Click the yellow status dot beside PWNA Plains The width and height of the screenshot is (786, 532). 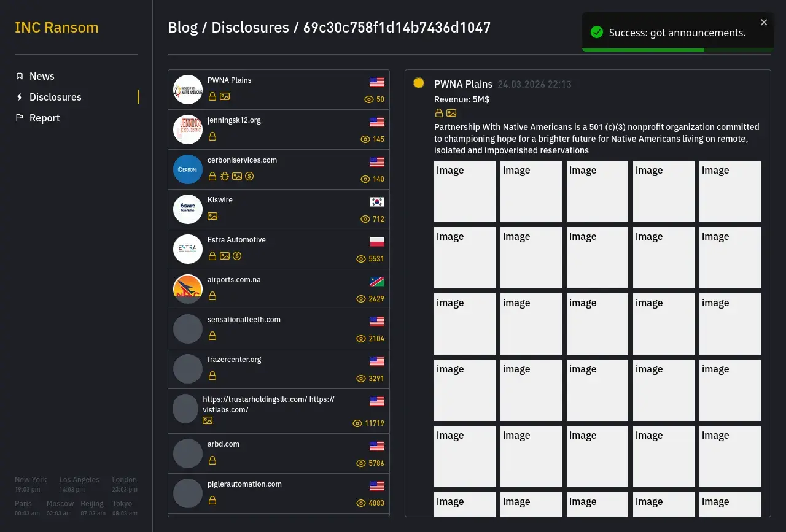(x=419, y=83)
